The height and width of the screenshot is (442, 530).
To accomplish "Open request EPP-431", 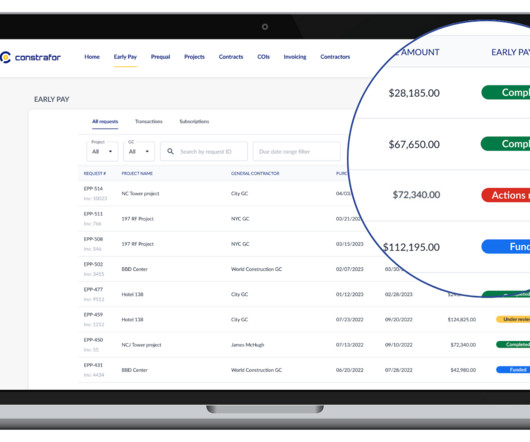I will click(93, 365).
